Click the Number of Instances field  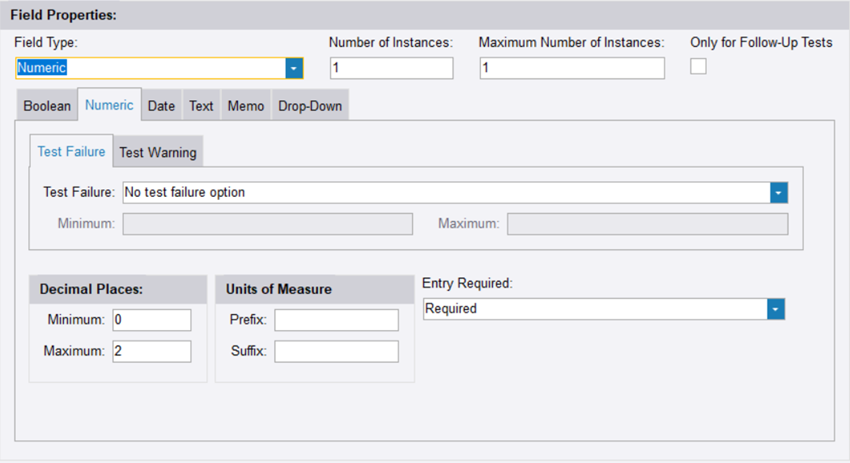tap(391, 68)
